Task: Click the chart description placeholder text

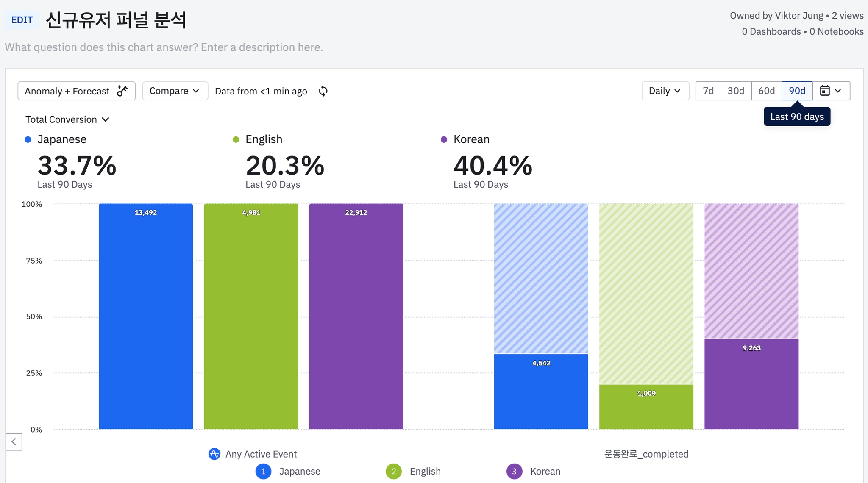Action: [164, 47]
